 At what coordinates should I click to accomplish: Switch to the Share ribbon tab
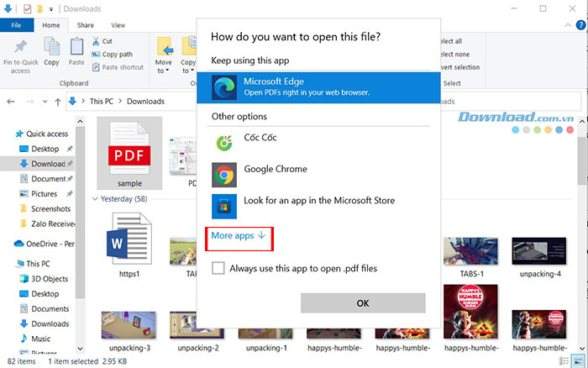86,25
